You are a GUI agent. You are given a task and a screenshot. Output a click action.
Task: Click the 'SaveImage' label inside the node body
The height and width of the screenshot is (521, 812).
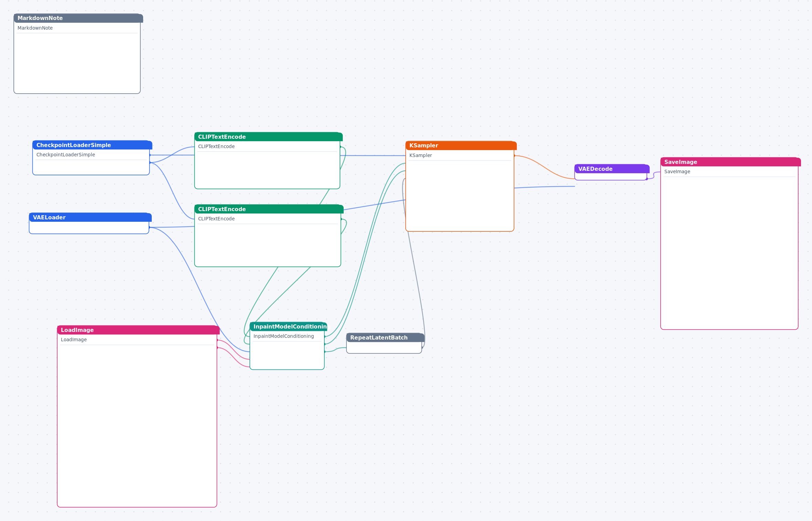pos(677,171)
